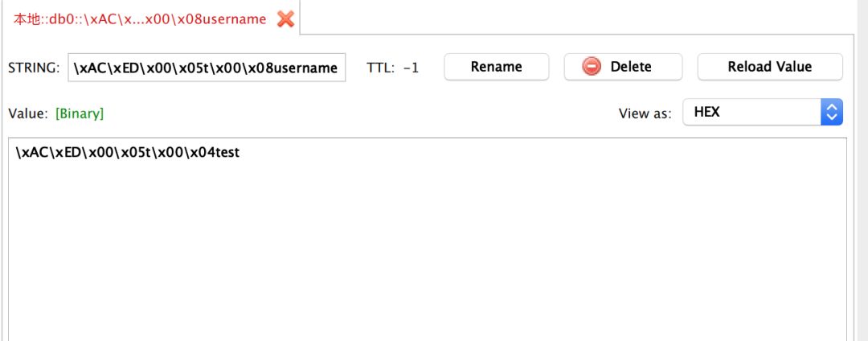868x341 pixels.
Task: Click the STRING type label
Action: pos(34,68)
